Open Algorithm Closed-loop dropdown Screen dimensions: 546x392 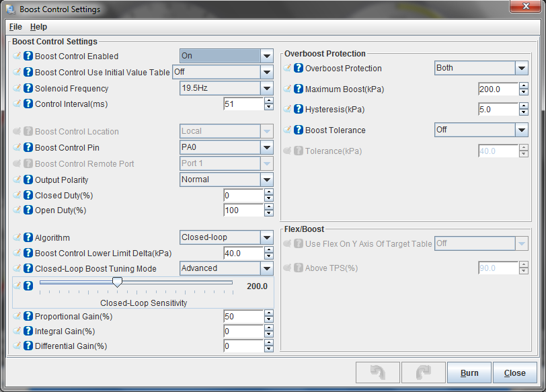(x=267, y=237)
